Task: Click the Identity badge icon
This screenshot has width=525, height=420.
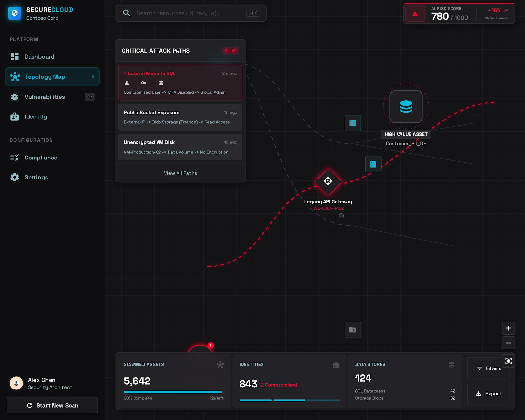Action: [x=15, y=117]
